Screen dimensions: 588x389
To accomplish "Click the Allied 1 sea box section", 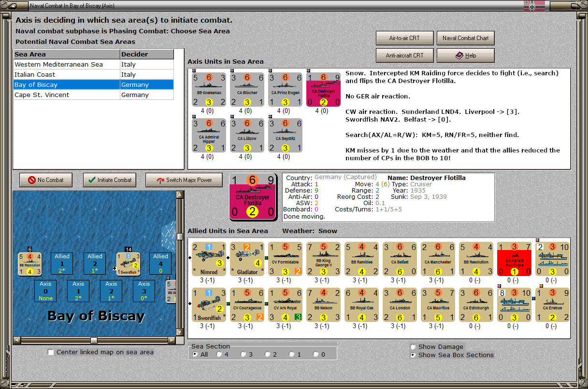I will point(62,264).
